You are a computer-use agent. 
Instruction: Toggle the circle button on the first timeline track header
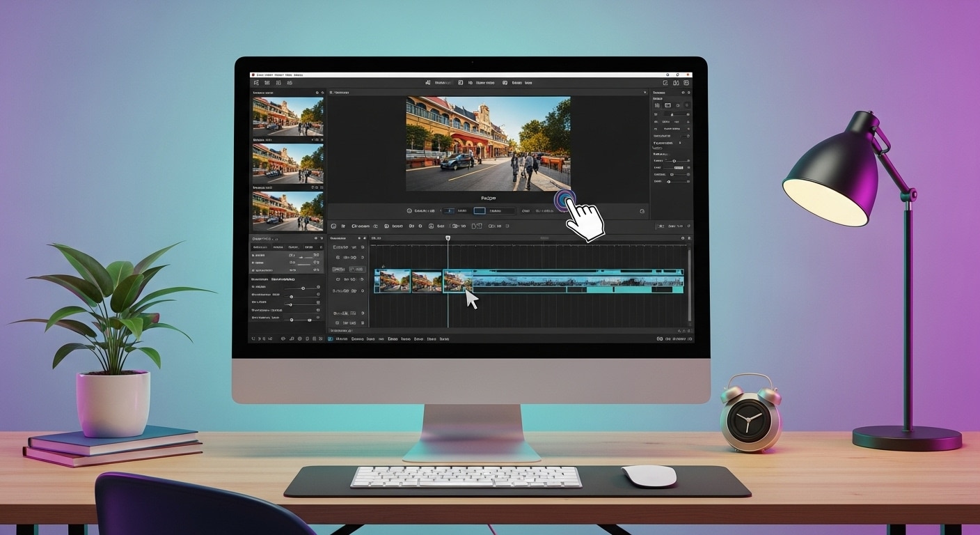(x=361, y=247)
